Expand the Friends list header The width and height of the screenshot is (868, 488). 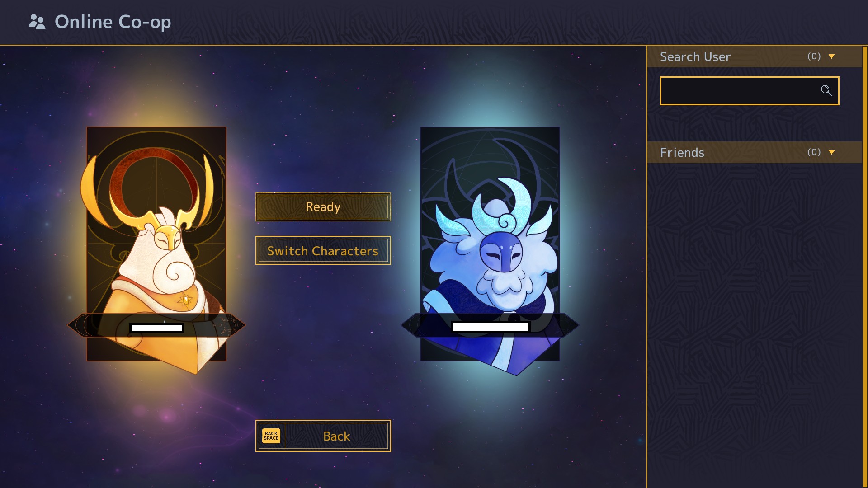[754, 152]
